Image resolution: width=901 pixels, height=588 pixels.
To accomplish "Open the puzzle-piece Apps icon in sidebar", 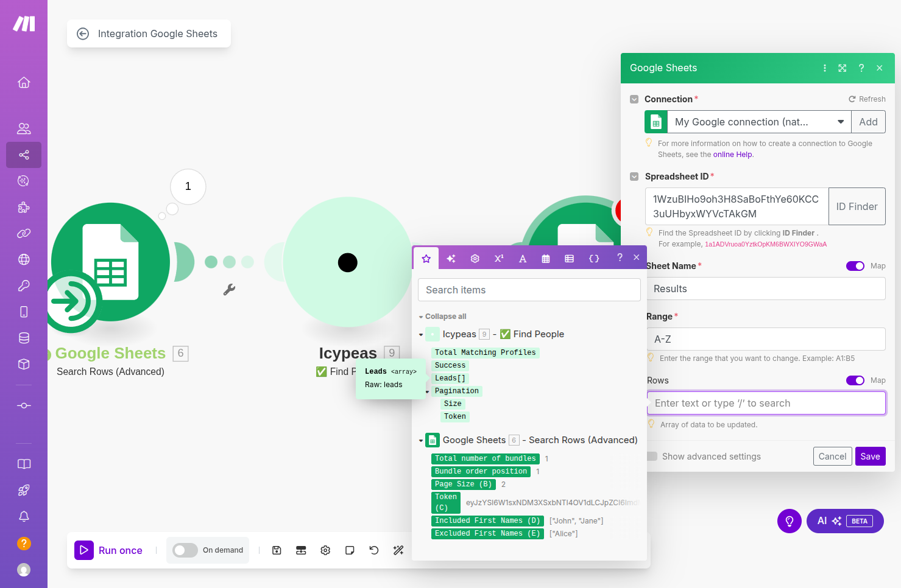I will [24, 208].
